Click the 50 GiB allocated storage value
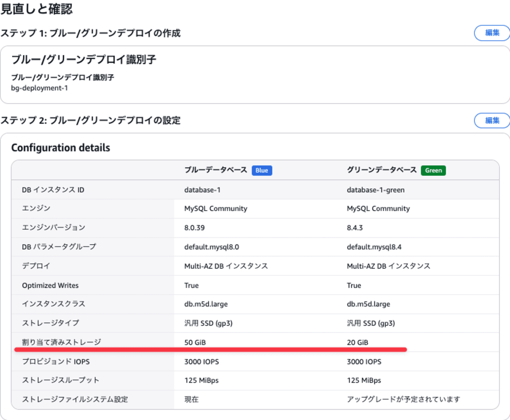The image size is (510, 420). tap(195, 342)
